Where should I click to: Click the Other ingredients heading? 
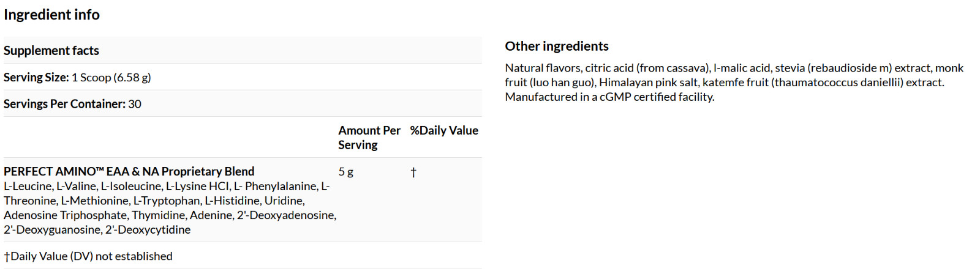coord(557,46)
